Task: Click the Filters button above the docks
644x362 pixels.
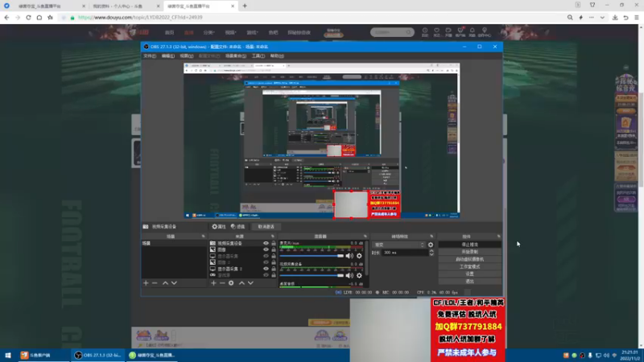Action: (237, 227)
